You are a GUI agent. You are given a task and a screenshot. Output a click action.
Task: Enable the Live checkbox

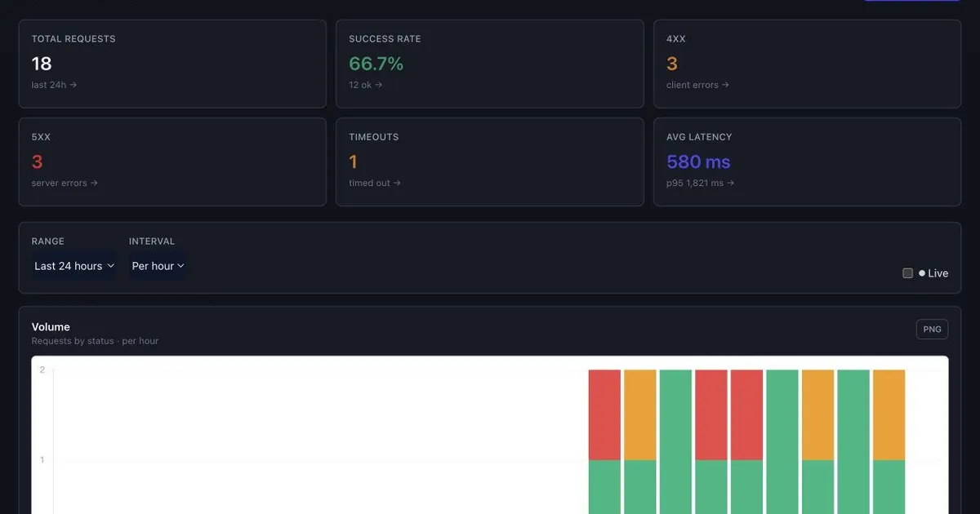907,273
